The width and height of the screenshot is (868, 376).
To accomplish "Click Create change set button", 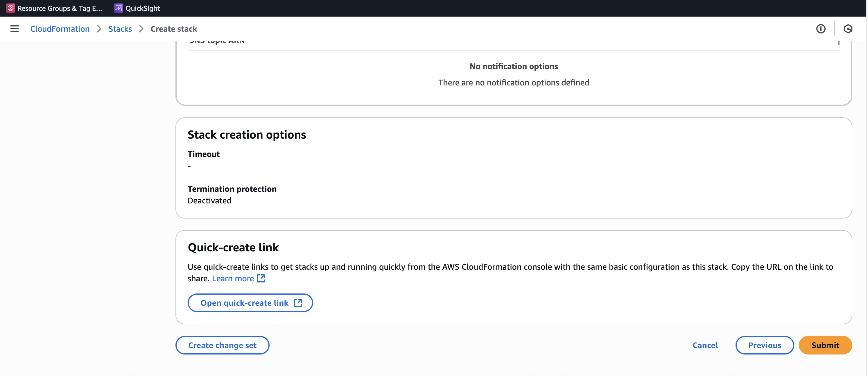I will click(222, 345).
